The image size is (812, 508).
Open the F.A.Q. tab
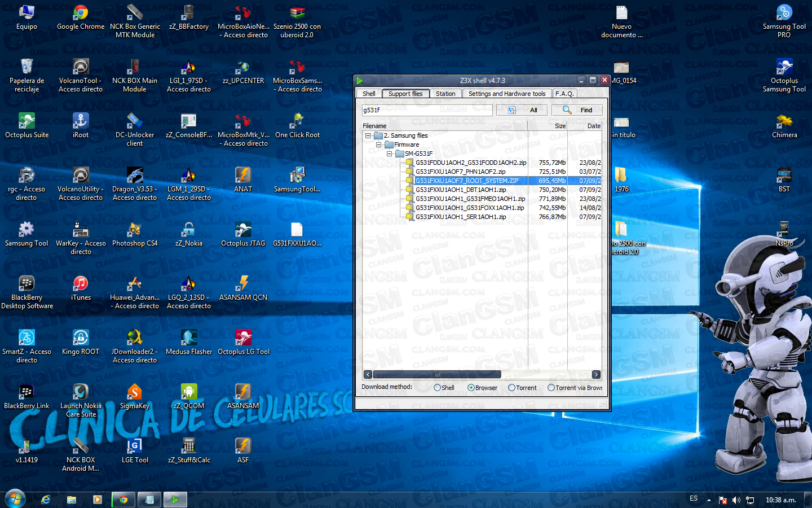pos(564,94)
